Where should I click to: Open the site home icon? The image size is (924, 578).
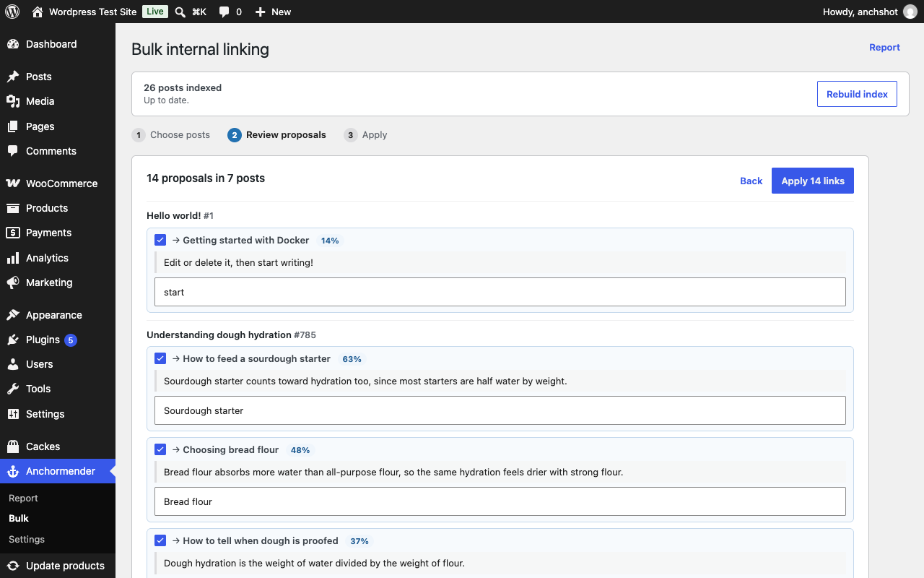pyautogui.click(x=38, y=12)
